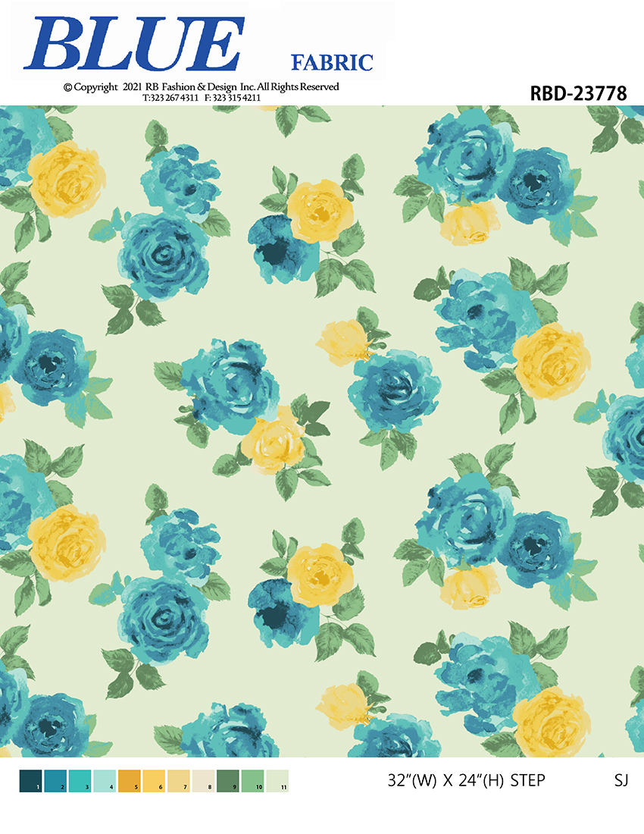This screenshot has height=834, width=644.
Task: Click the fax number F:323 315 4211
Action: coord(232,98)
